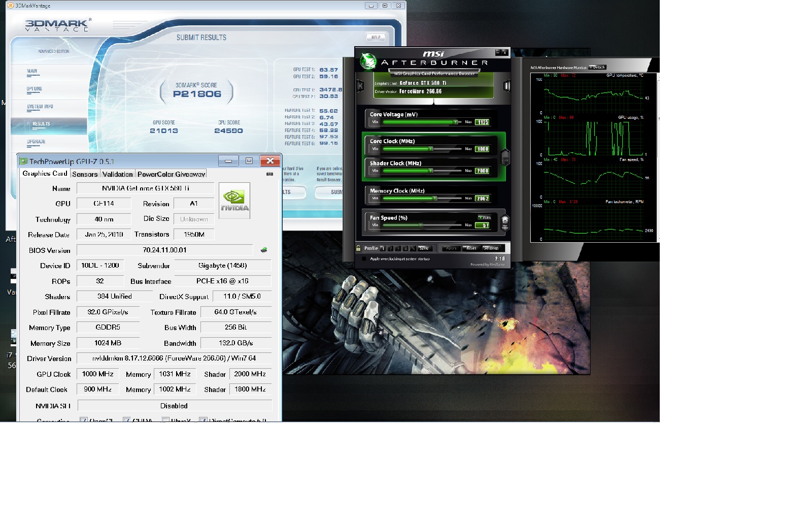Click the 3DMark score P21806
The image size is (812, 520).
click(197, 94)
